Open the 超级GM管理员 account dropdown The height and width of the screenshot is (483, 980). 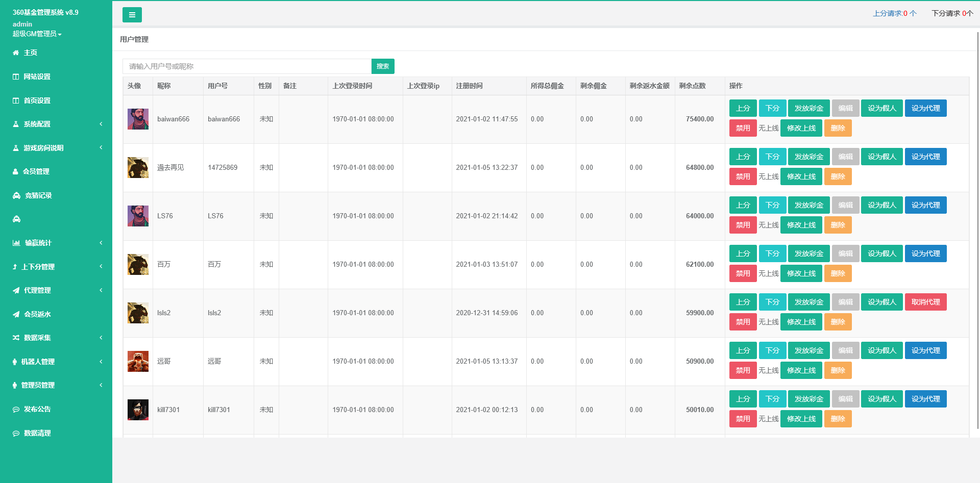(37, 34)
